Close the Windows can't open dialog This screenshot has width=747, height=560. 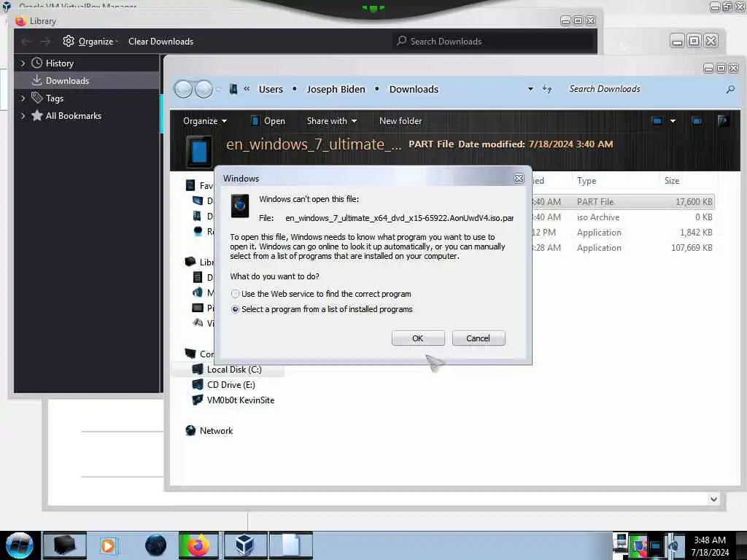[519, 178]
